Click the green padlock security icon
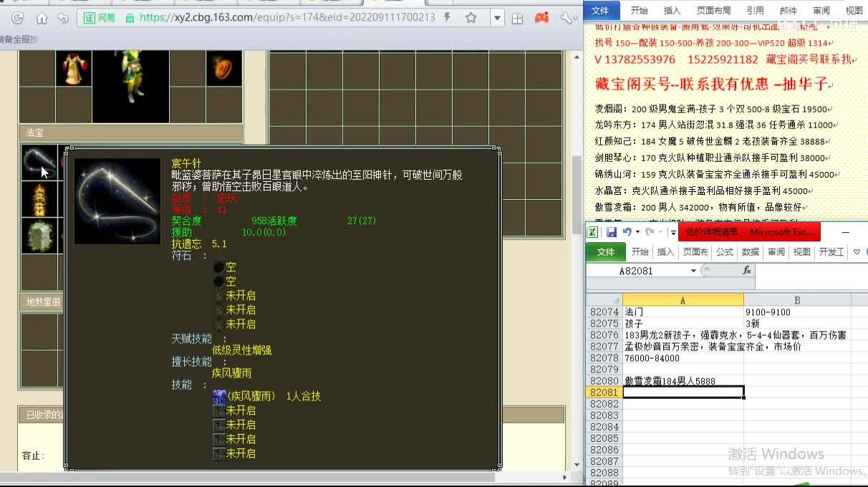This screenshot has width=868, height=487. coord(129,18)
